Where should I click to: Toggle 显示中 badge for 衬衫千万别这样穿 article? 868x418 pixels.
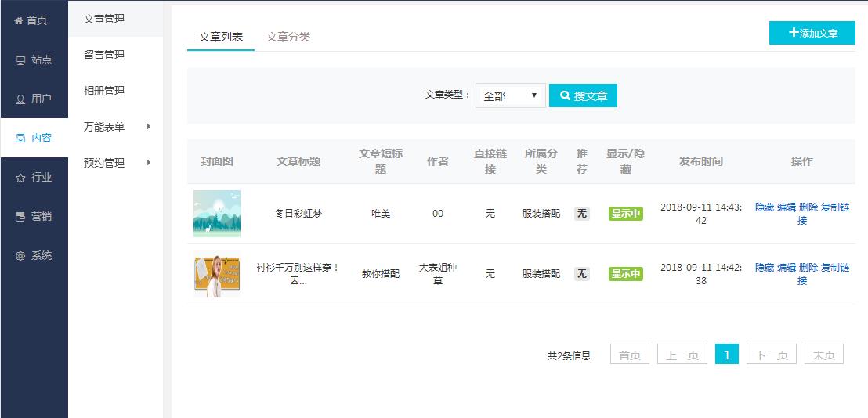625,274
